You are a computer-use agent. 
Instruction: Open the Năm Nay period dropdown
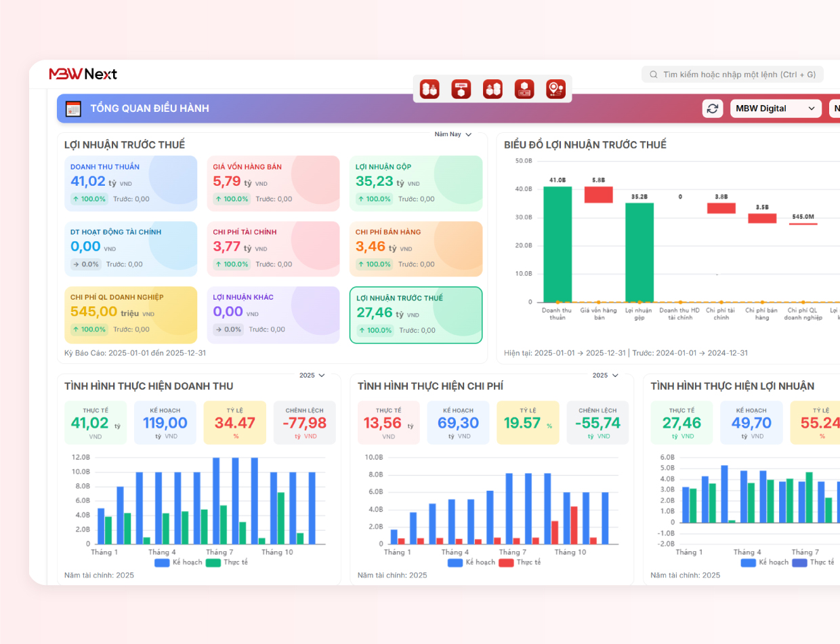(453, 134)
